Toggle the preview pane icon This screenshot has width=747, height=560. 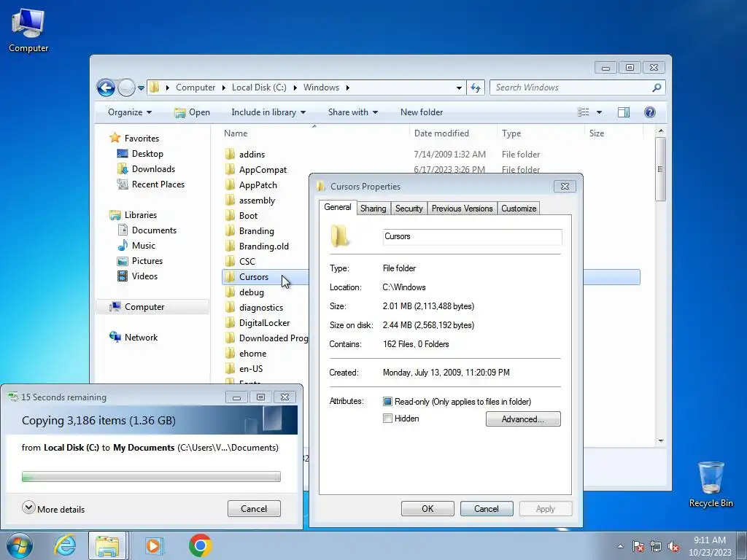624,112
